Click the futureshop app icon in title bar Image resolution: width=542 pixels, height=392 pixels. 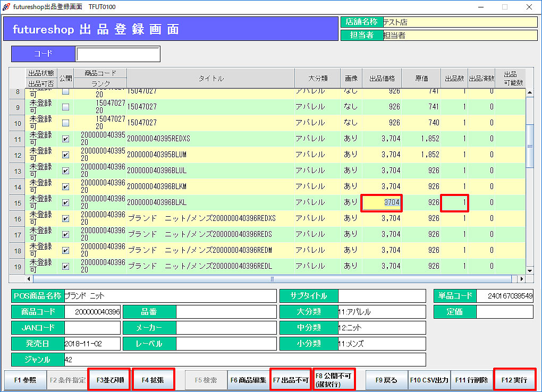[6, 7]
